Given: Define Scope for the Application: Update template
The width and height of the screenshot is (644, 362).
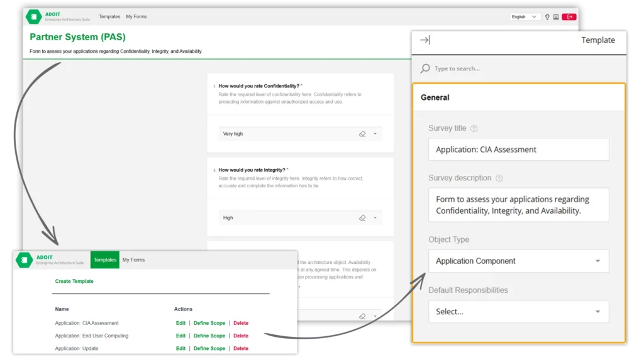Looking at the screenshot, I should point(209,348).
